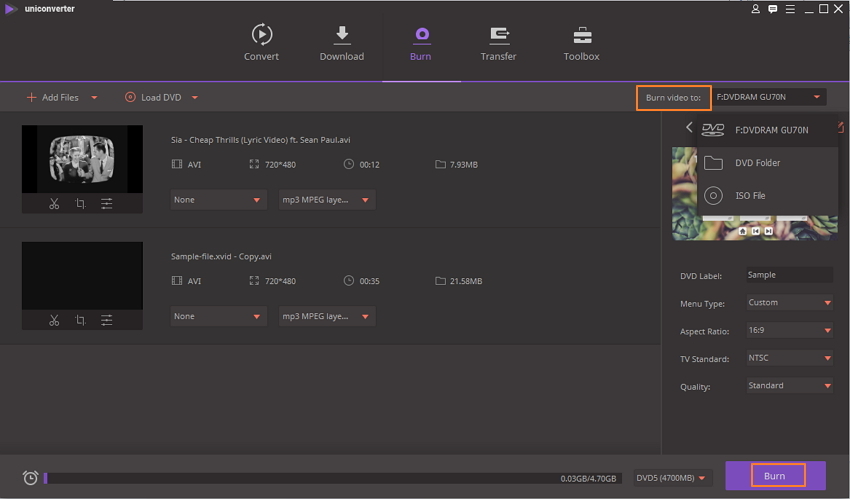Viewport: 850px width, 499px height.
Task: Edit the DVD Label field
Action: point(789,275)
